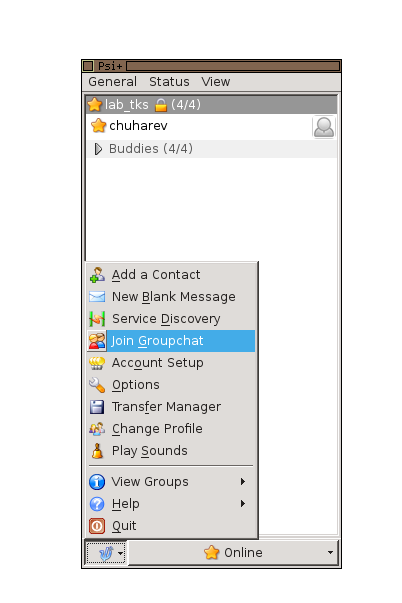Select the lab_tks account row
Screen dimensions: 402x603
(211, 105)
